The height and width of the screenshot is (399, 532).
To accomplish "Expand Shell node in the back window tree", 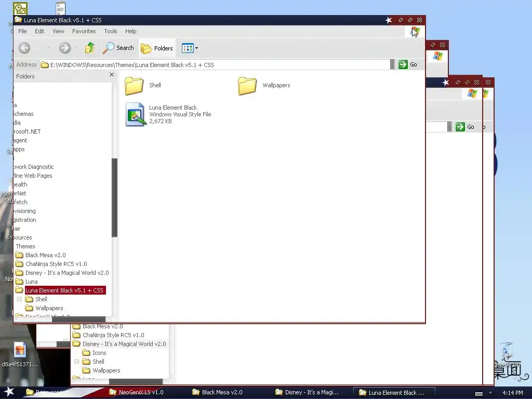I will click(x=77, y=362).
